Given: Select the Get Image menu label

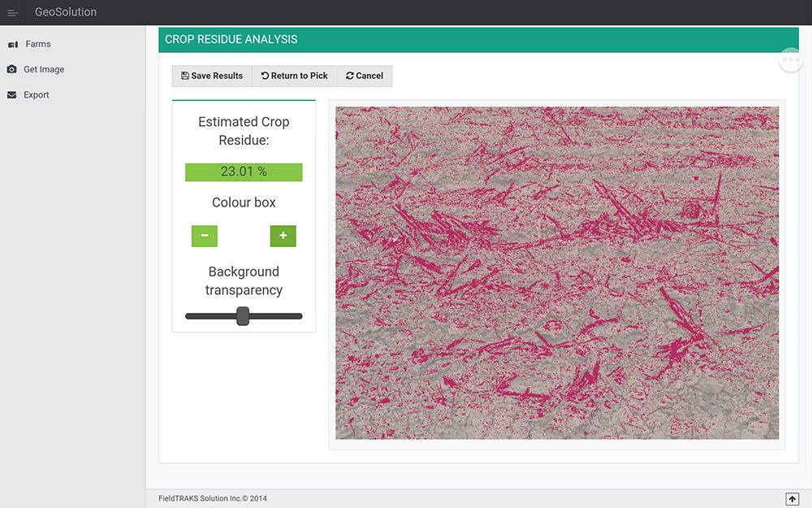Looking at the screenshot, I should coord(44,70).
